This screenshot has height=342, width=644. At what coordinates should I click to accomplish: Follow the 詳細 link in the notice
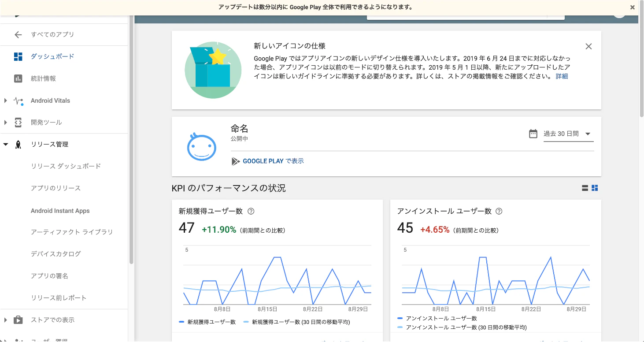[562, 76]
